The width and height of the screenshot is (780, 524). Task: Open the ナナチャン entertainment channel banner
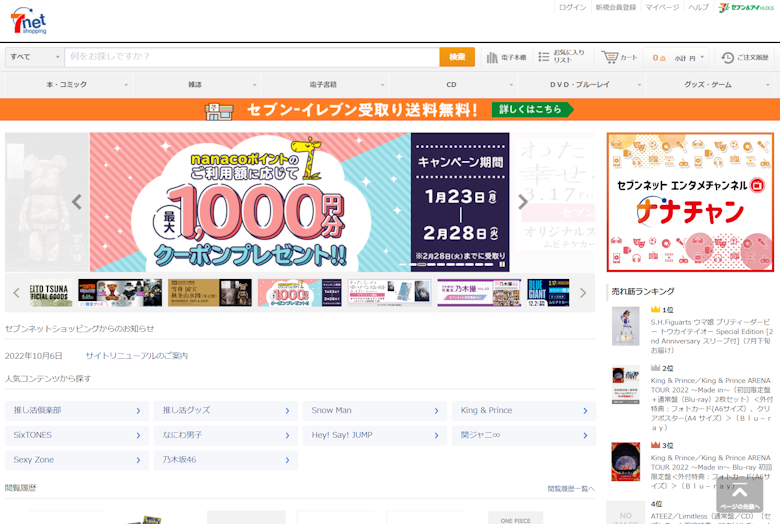pos(690,202)
